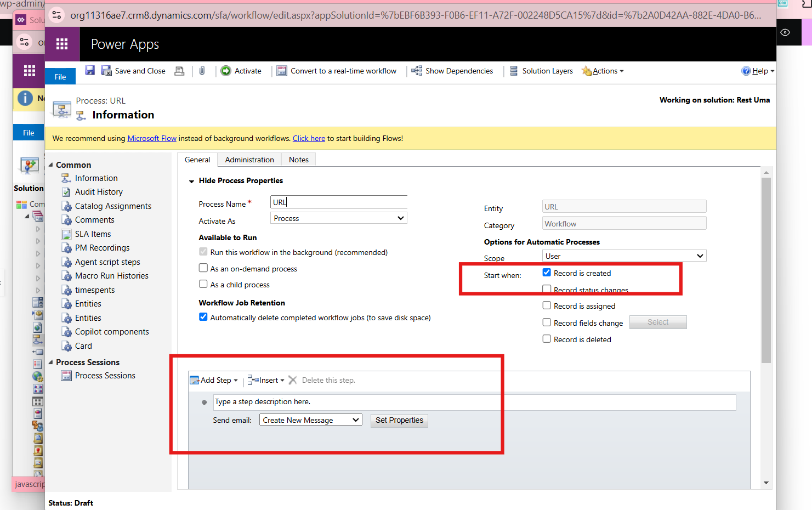Open the Power Apps app launcher waffle
Viewport: 812px width, 510px height.
tap(62, 44)
